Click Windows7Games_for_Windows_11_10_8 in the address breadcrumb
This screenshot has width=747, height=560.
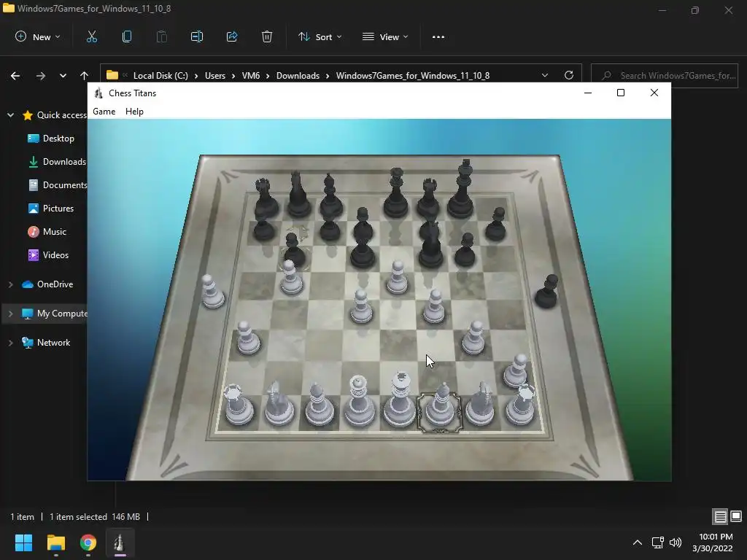(413, 75)
